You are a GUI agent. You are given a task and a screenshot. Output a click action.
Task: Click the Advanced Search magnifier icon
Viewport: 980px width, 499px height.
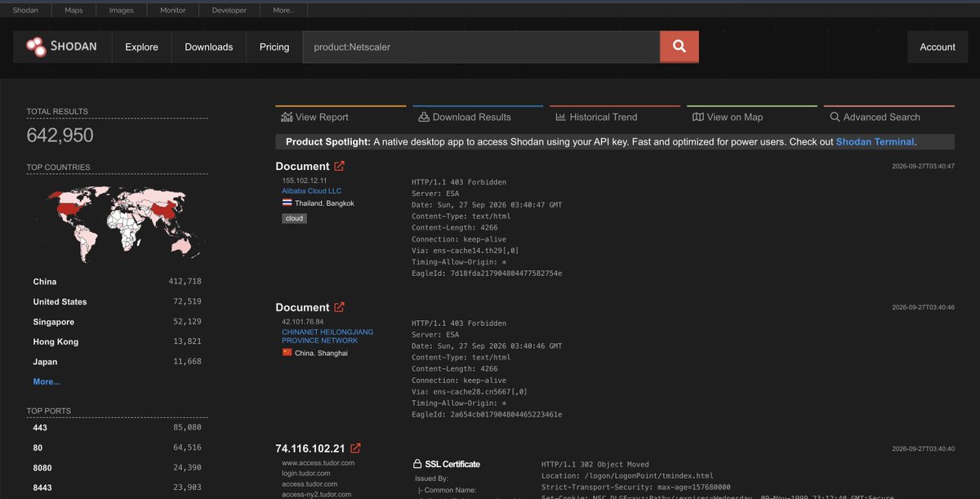[x=835, y=117]
